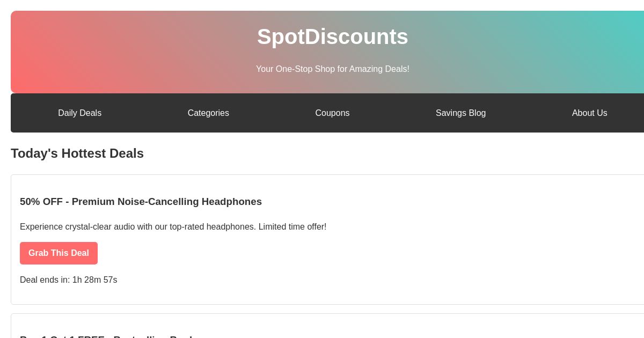The width and height of the screenshot is (644, 338).
Task: Select the headphones deal title
Action: pos(141,202)
